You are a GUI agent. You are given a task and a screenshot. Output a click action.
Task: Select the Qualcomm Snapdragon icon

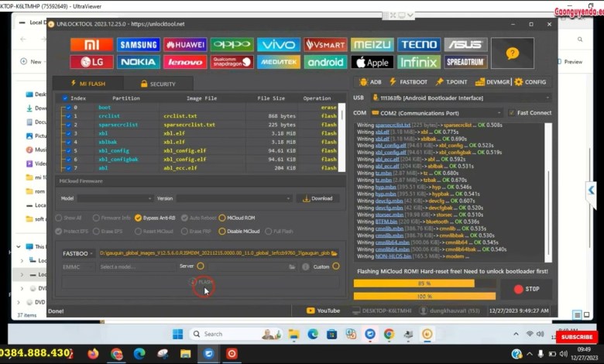232,62
